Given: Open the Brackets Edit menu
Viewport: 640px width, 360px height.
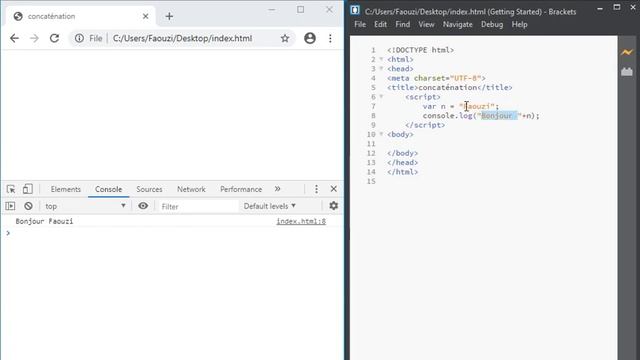Looking at the screenshot, I should [380, 24].
